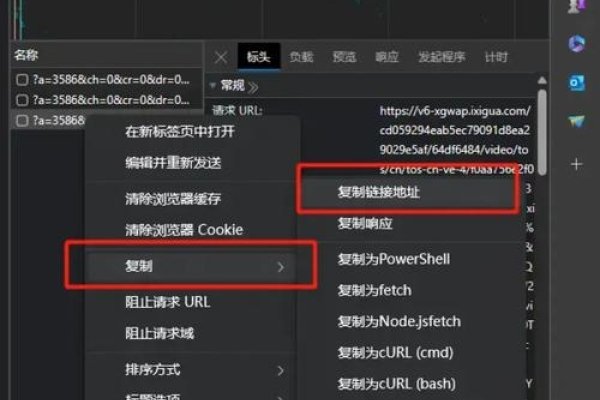The image size is (600, 400).
Task: Click the 请求 URL label
Action: coord(237,111)
